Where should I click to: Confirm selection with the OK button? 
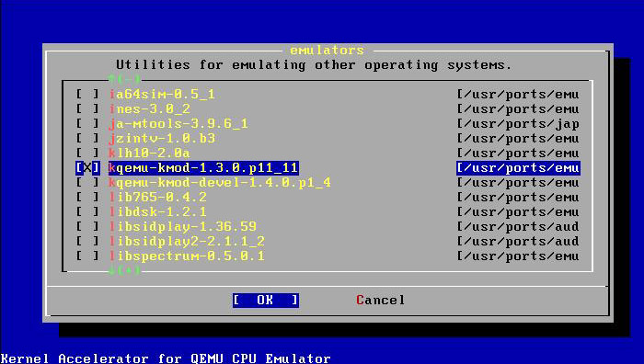coord(265,300)
